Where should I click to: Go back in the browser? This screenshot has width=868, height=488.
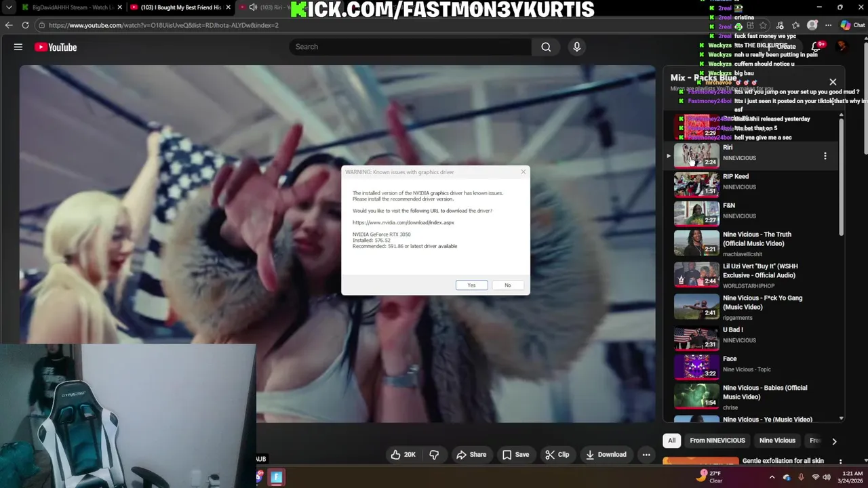click(x=9, y=25)
